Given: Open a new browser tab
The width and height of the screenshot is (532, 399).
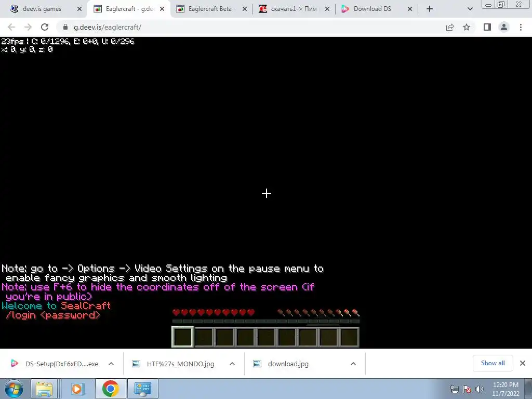Looking at the screenshot, I should (x=430, y=9).
